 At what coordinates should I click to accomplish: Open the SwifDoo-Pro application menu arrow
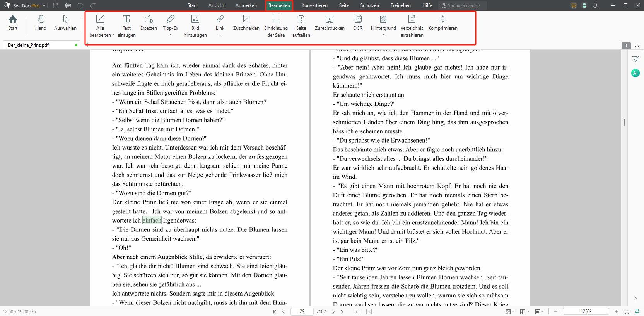click(44, 6)
